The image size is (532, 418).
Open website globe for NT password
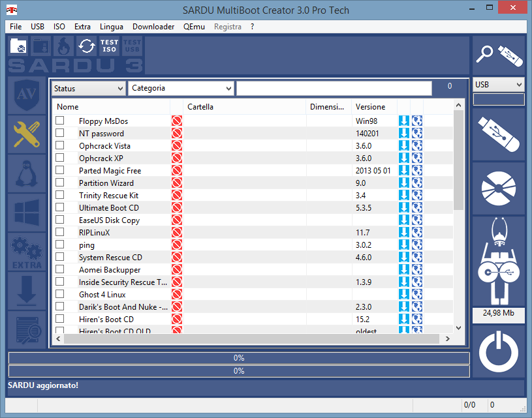[417, 133]
